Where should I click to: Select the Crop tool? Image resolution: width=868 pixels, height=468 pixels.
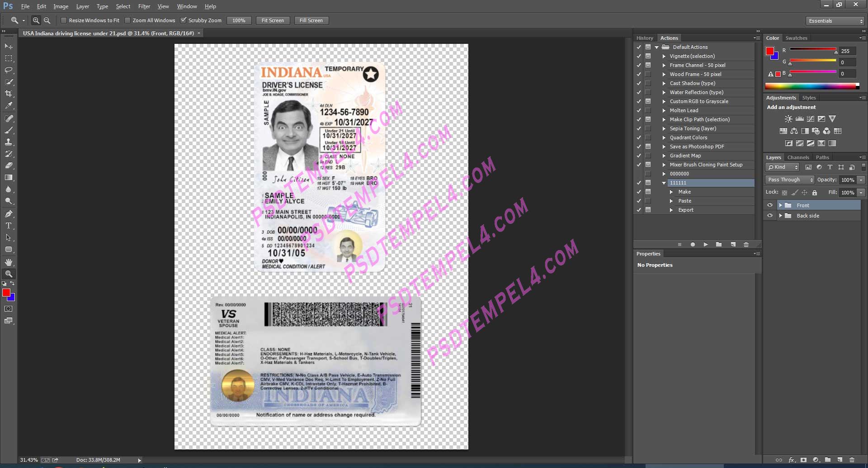coord(8,94)
